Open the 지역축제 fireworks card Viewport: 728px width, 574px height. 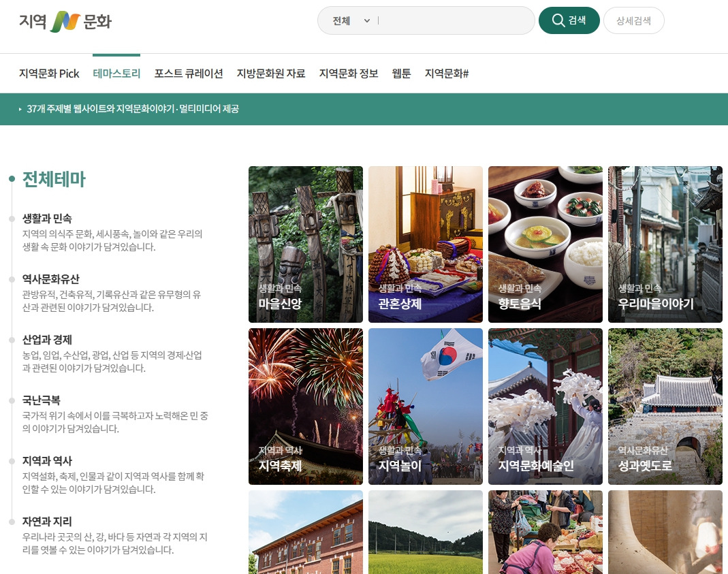click(x=306, y=406)
